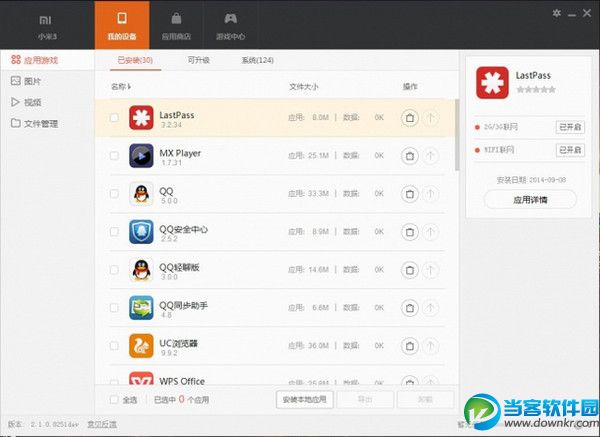Check the QQ轻聊版 row checkbox
The width and height of the screenshot is (600, 437).
point(114,270)
